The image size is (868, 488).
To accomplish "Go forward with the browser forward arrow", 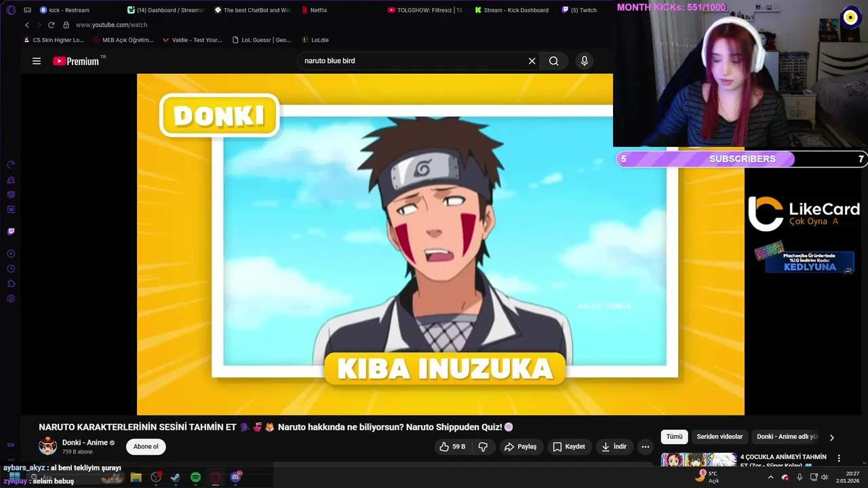I will [x=39, y=25].
